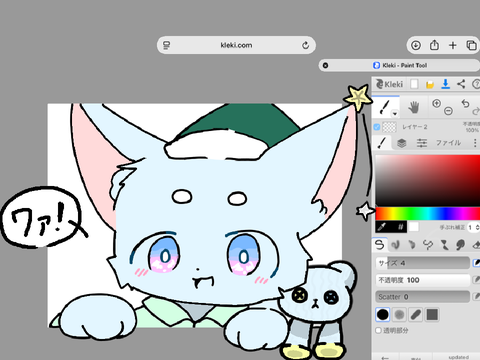Screen dimensions: 480x360
Task: Click the サイズ 4 slider
Action: coord(423,263)
